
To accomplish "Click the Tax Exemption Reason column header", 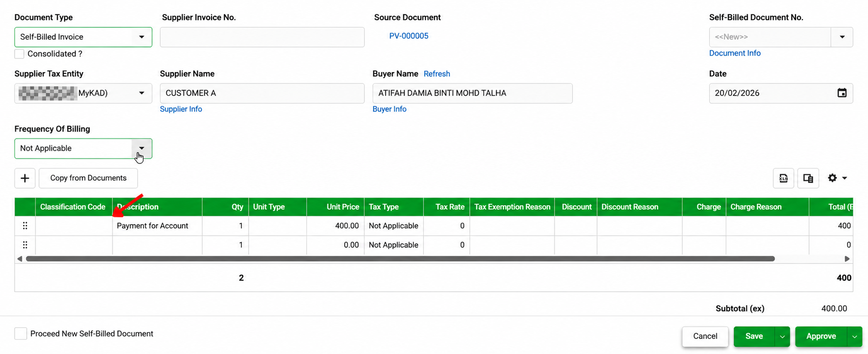I will [x=512, y=207].
